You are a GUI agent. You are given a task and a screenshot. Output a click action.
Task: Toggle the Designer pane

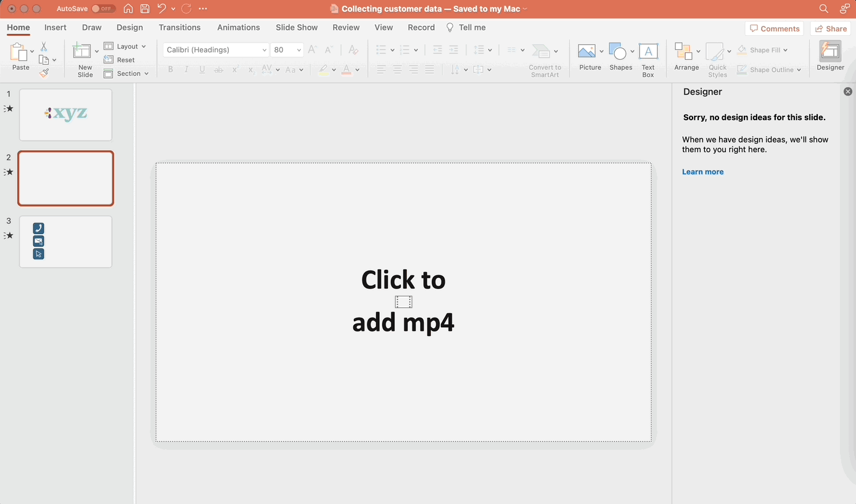(829, 57)
